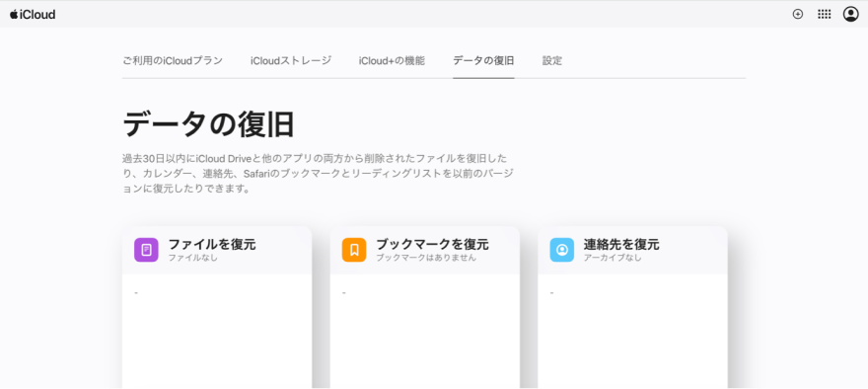Open the 設定 tab
The width and height of the screenshot is (868, 389).
[552, 61]
